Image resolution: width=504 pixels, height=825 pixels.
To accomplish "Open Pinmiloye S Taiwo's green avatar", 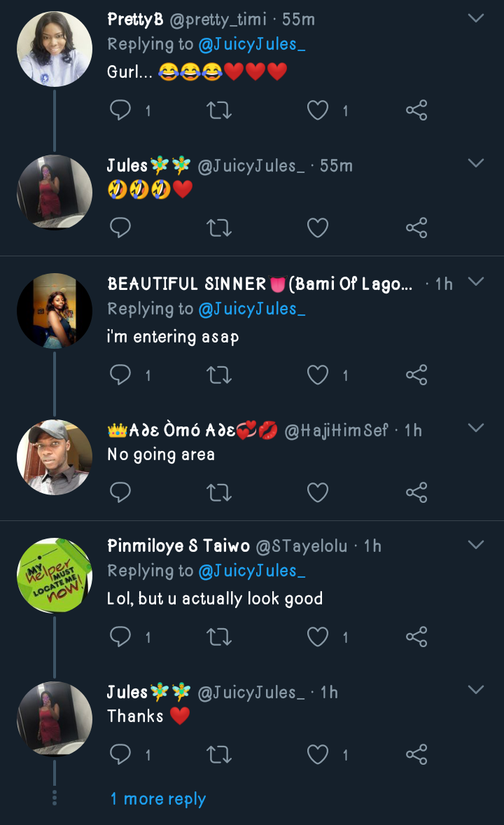I will tap(55, 576).
